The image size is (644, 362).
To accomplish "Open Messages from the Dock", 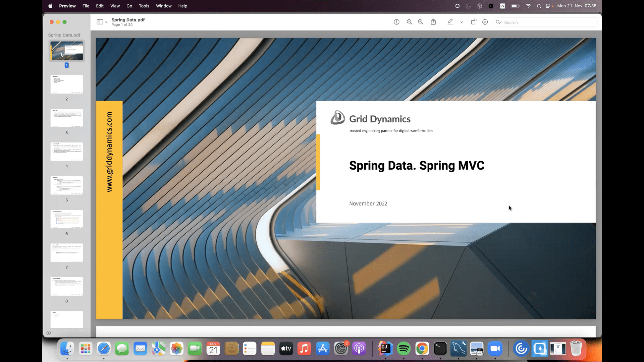I will coord(122,349).
